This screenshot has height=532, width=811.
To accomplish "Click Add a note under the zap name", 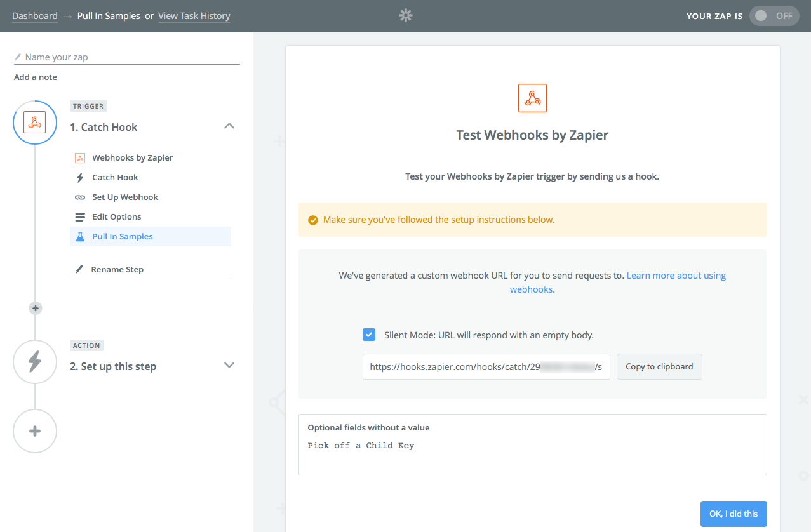I will click(36, 77).
